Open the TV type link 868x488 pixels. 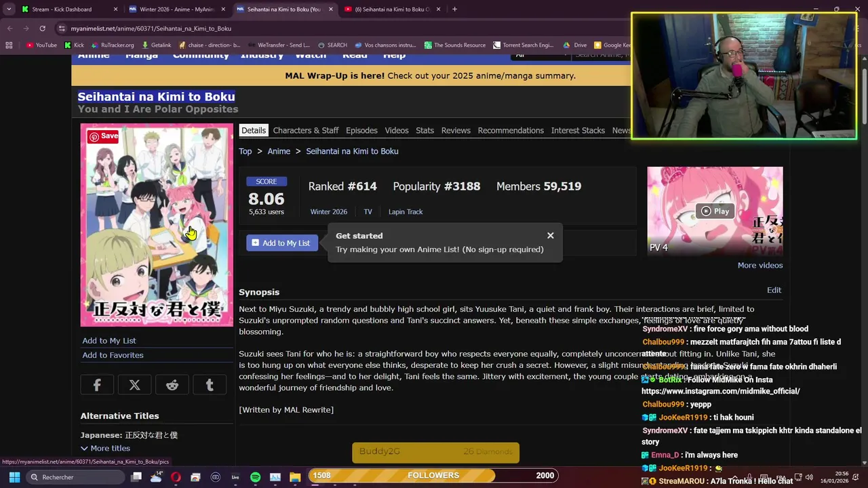pyautogui.click(x=368, y=211)
